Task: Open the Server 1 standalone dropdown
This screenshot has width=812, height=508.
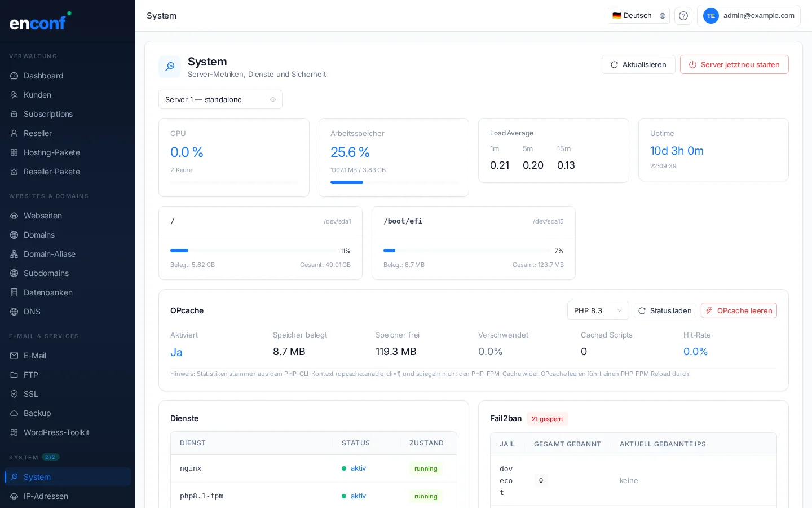Action: click(220, 99)
